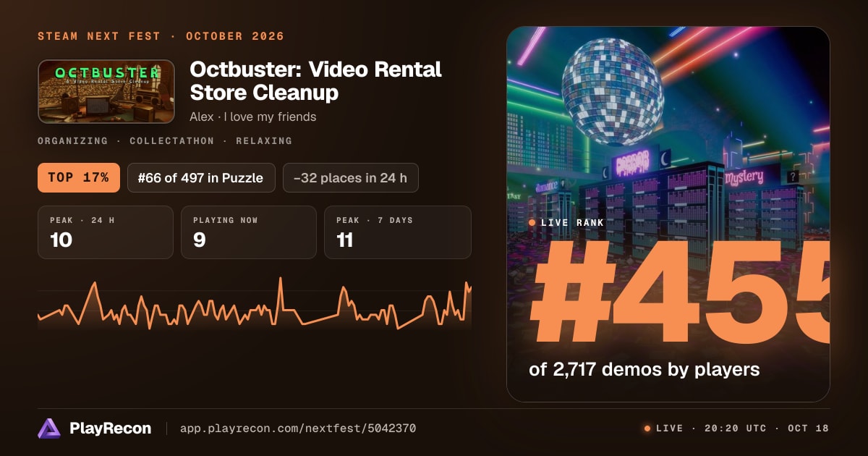This screenshot has height=456, width=868.
Task: Click the disco ball game screenshot
Action: pyautogui.click(x=668, y=214)
